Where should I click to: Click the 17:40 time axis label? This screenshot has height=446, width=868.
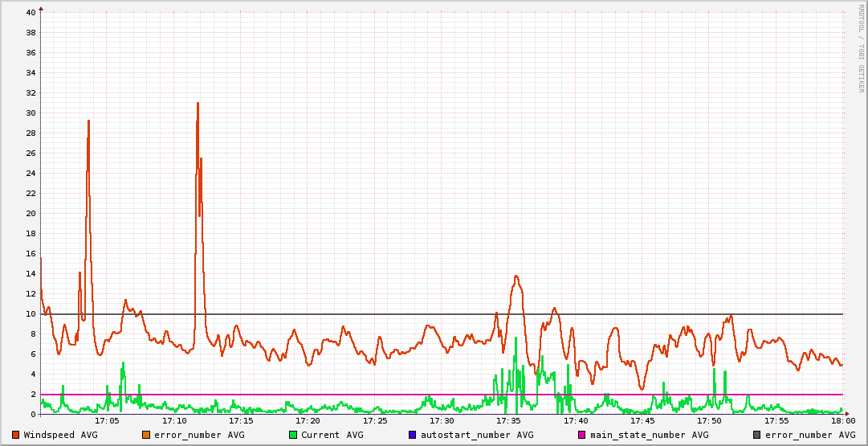point(575,421)
